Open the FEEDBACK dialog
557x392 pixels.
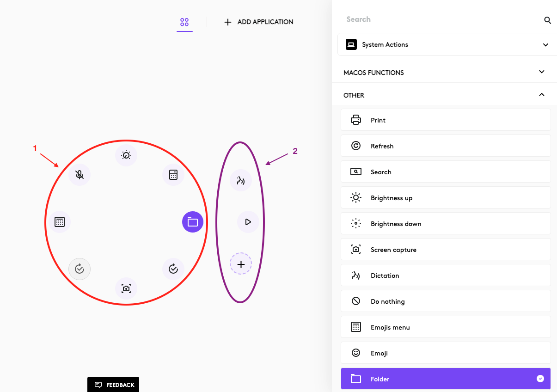tap(113, 385)
